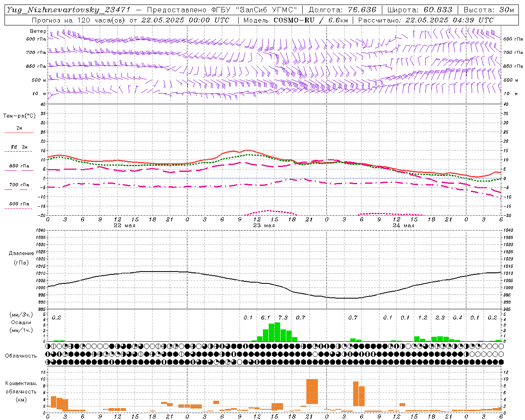Click the Широта: 60.833 value
Image resolution: width=525 pixels, height=420 pixels.
click(x=420, y=10)
